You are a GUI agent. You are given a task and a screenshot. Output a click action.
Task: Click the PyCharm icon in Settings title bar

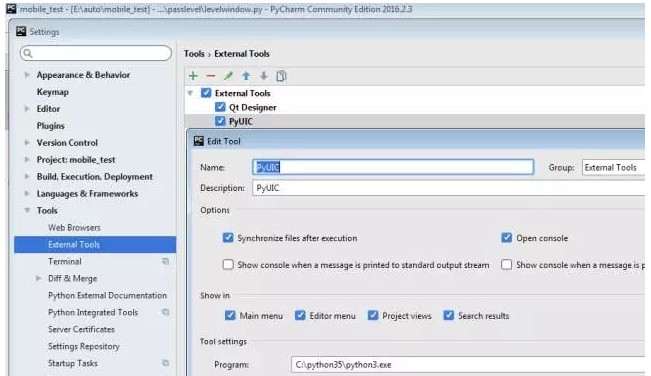21,32
